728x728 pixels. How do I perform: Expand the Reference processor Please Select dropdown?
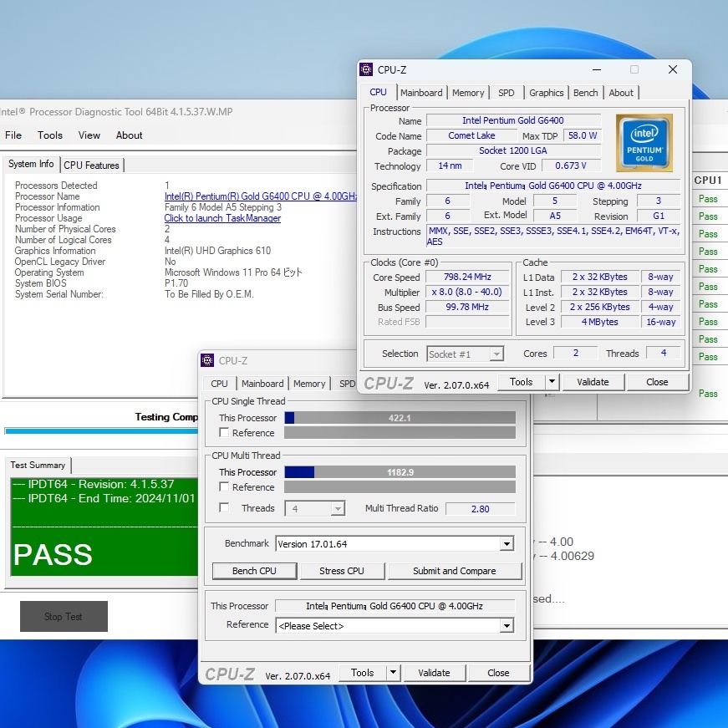(506, 626)
